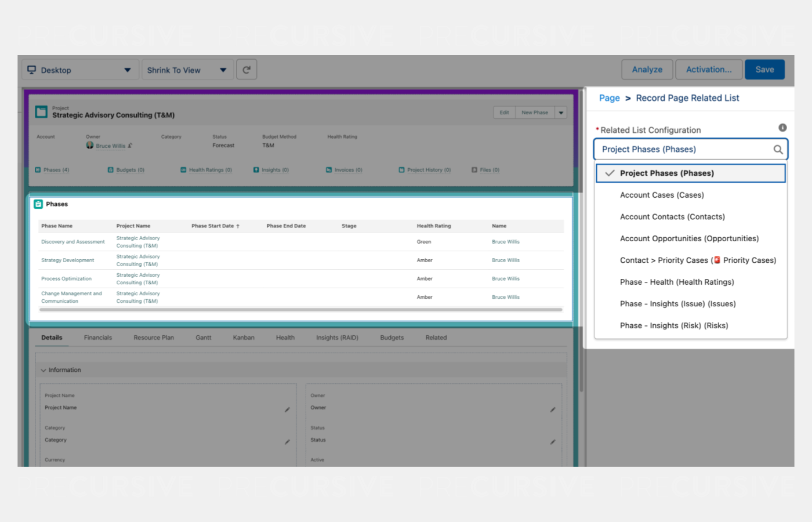The image size is (812, 522).
Task: Open the Desktop form factor dropdown
Action: [81, 70]
